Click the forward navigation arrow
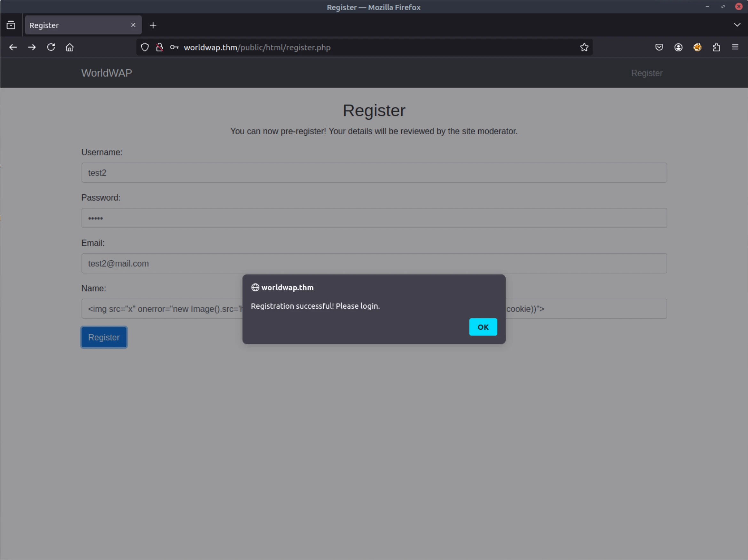 32,47
